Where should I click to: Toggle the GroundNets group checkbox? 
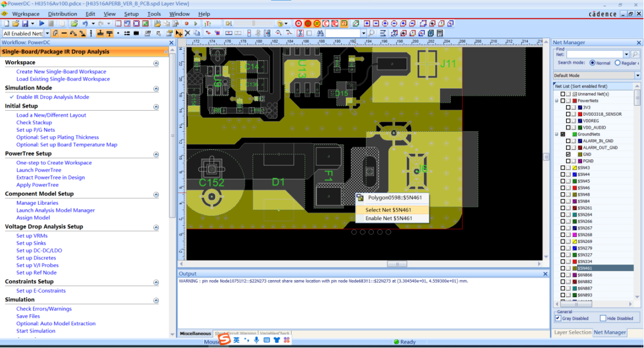pyautogui.click(x=563, y=134)
